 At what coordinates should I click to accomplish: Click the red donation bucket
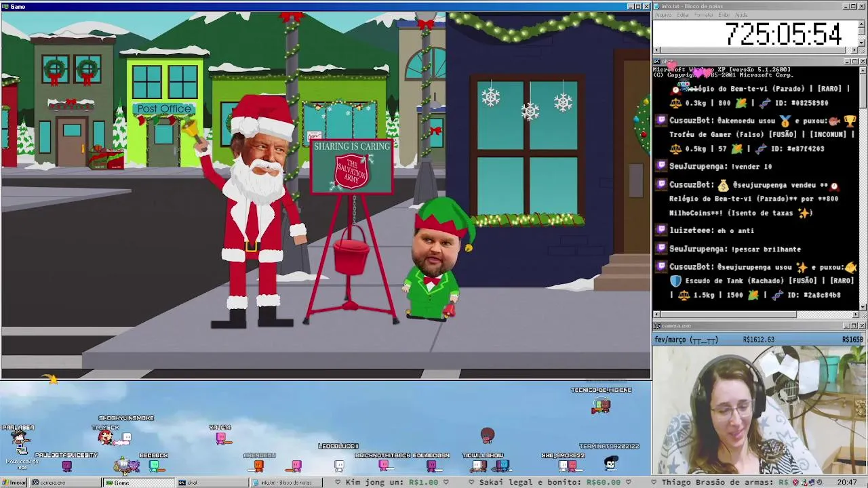[351, 249]
